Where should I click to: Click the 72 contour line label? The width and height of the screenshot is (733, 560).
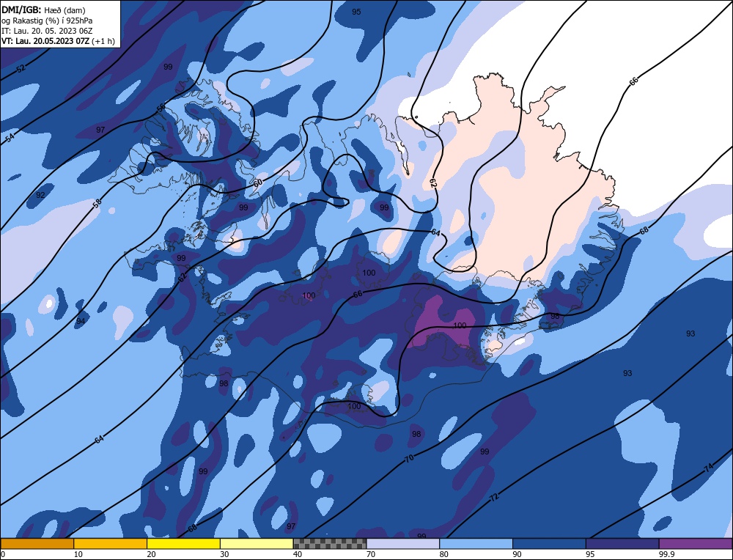tap(494, 498)
